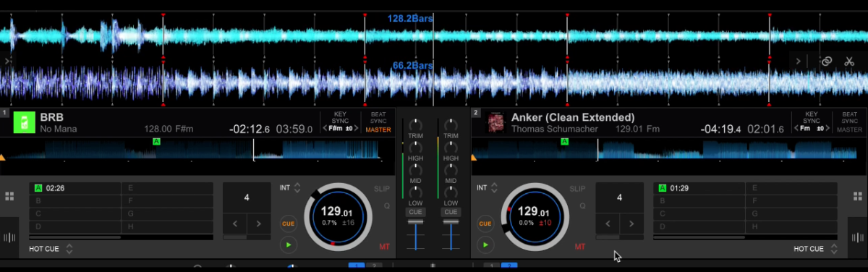Toggle Master Tempo MT on deck 2

click(579, 247)
